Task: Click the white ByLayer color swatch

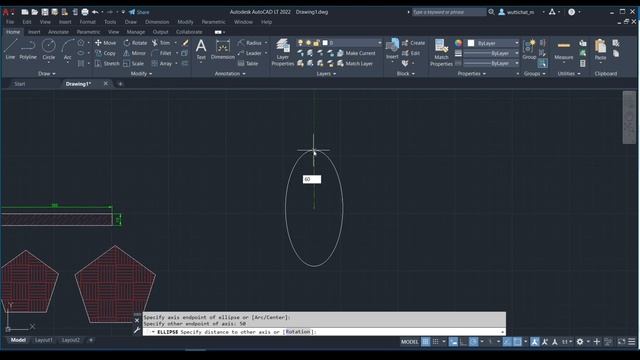Action: [471, 43]
